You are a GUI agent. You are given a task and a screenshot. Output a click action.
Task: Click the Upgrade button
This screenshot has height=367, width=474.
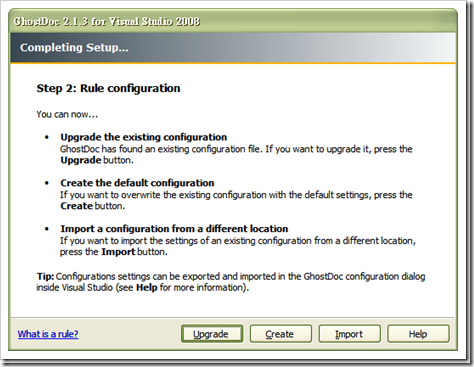[212, 334]
